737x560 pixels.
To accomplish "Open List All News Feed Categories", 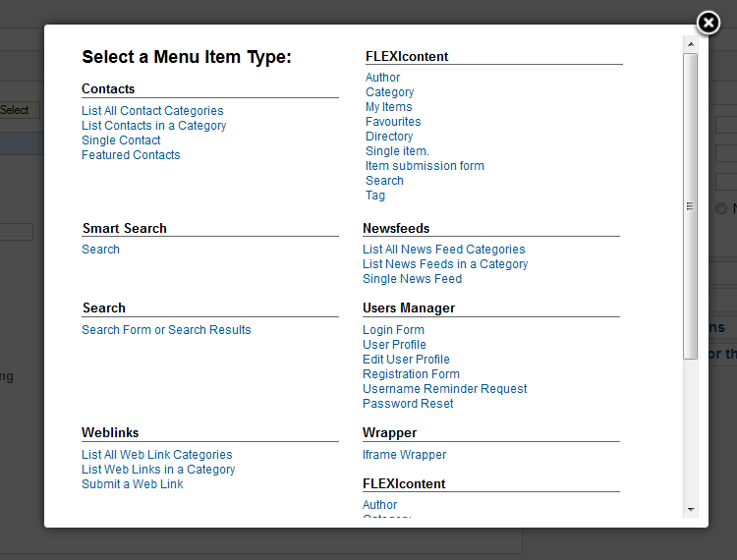I will [x=444, y=250].
